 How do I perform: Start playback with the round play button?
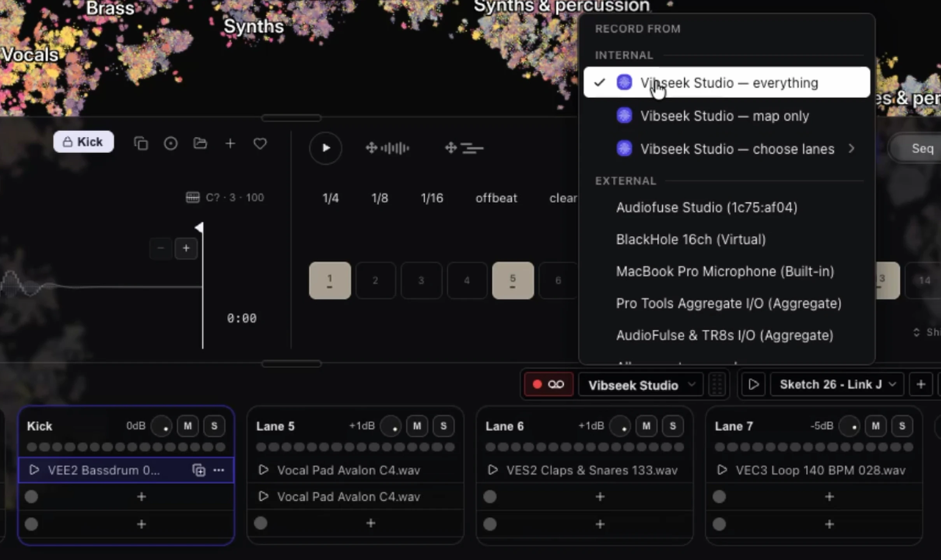326,148
